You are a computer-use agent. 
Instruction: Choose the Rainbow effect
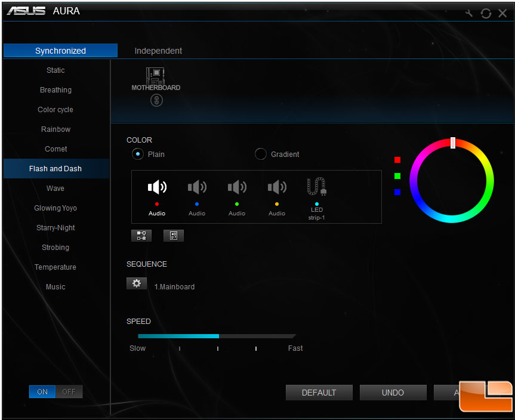[x=55, y=129]
